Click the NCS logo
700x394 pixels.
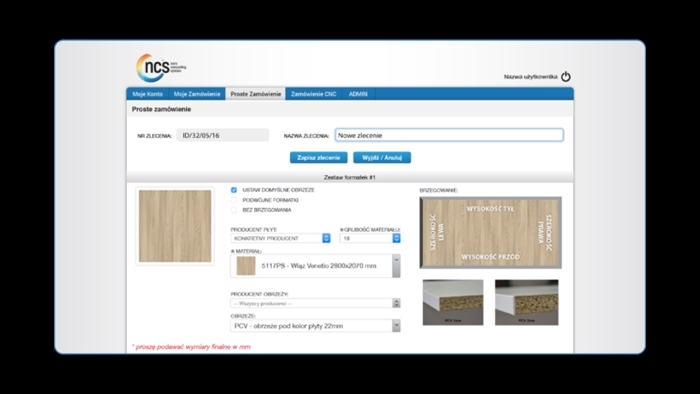(x=161, y=68)
